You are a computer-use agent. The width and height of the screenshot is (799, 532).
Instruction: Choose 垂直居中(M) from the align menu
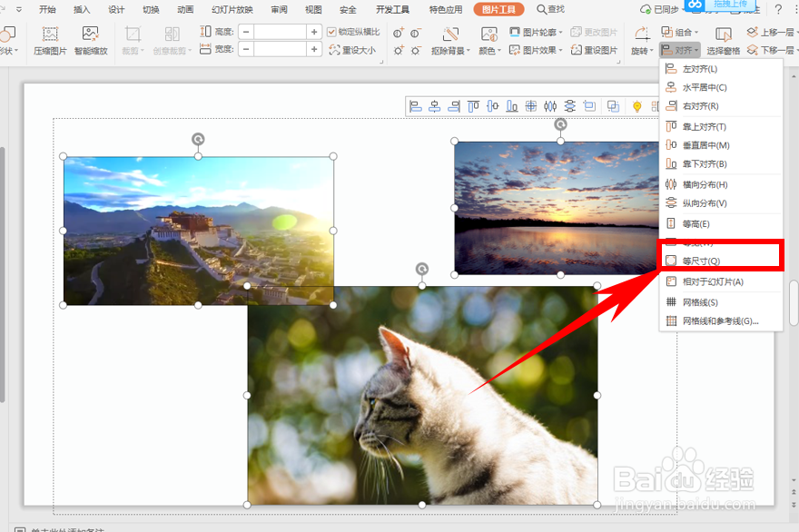721,145
